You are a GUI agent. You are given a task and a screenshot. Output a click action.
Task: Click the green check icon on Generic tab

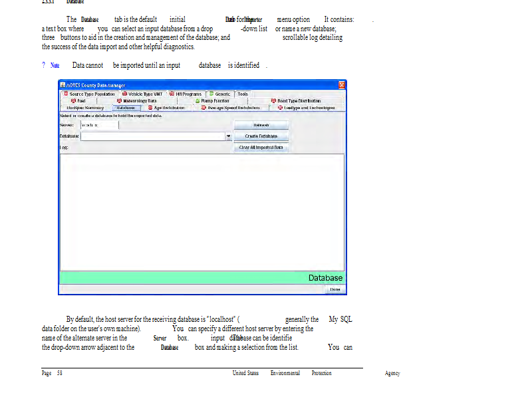pos(211,94)
